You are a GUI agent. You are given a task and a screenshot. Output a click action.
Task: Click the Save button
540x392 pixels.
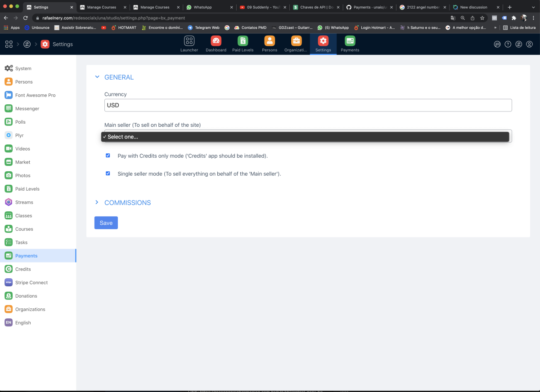[x=106, y=223]
